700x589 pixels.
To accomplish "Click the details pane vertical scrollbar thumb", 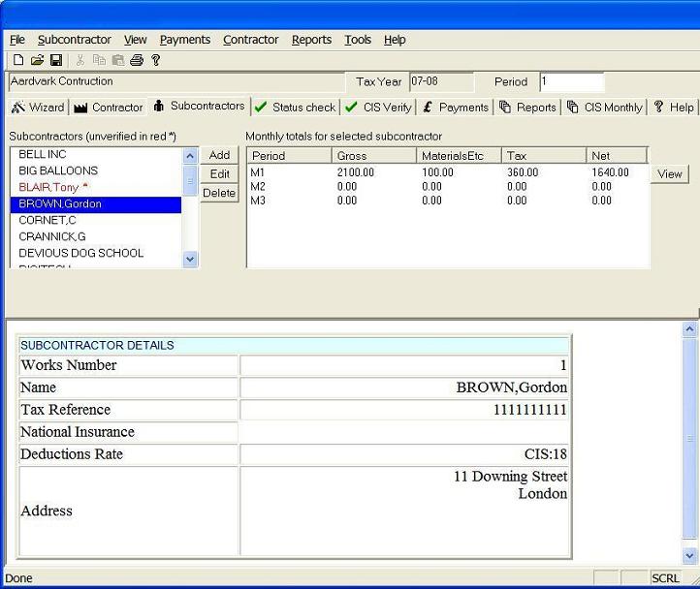I will 689,438.
